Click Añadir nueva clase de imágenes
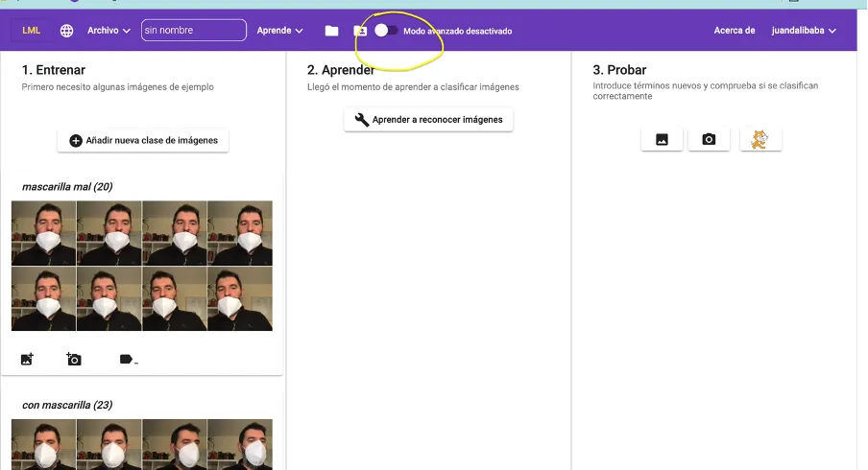This screenshot has height=470, width=868. tap(143, 140)
